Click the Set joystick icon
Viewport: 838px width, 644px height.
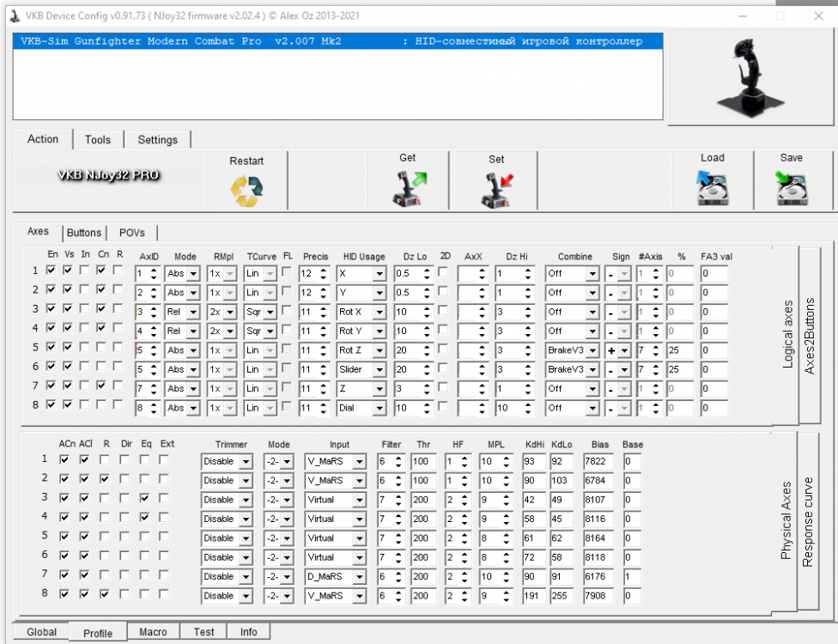tap(497, 190)
